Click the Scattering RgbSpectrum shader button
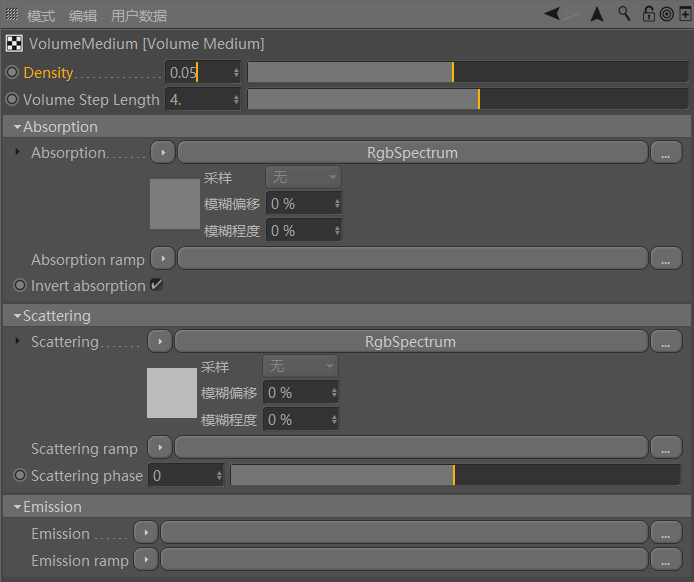Viewport: 694px width, 582px height. 410,342
